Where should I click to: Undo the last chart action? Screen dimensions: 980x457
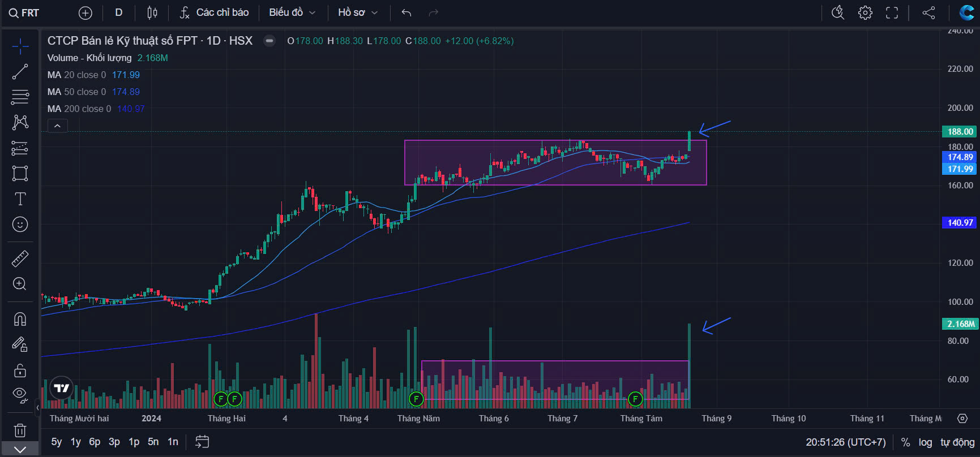coord(406,12)
